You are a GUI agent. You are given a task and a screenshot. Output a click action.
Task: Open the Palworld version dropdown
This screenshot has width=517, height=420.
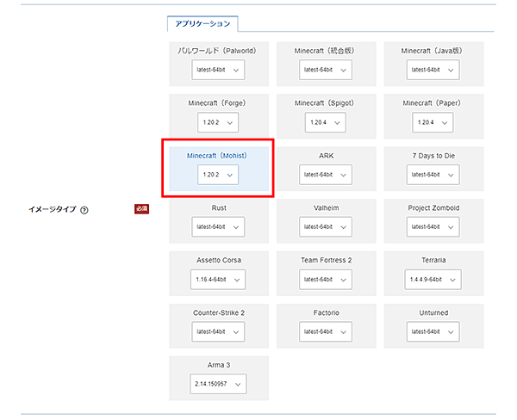click(218, 70)
